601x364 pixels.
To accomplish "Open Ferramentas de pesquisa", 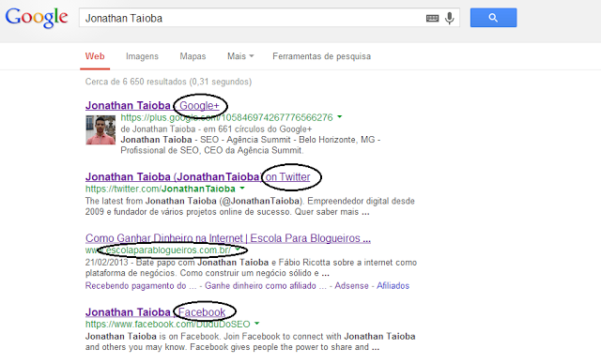I will (x=321, y=56).
